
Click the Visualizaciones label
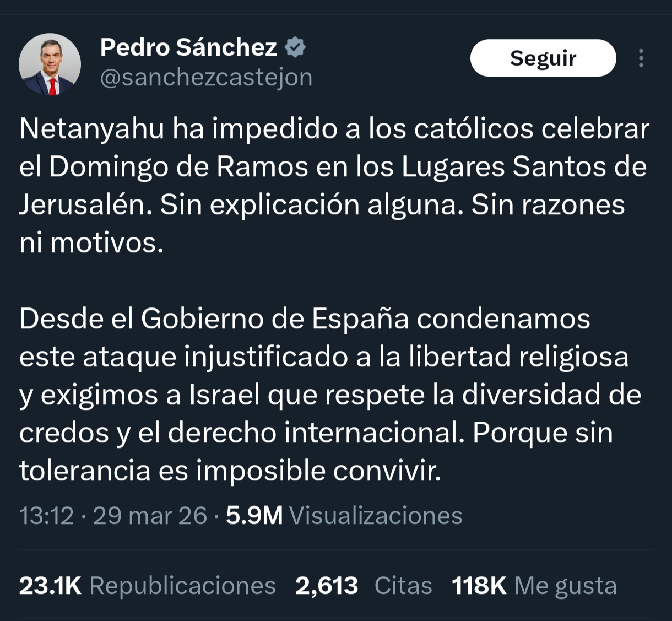(376, 516)
